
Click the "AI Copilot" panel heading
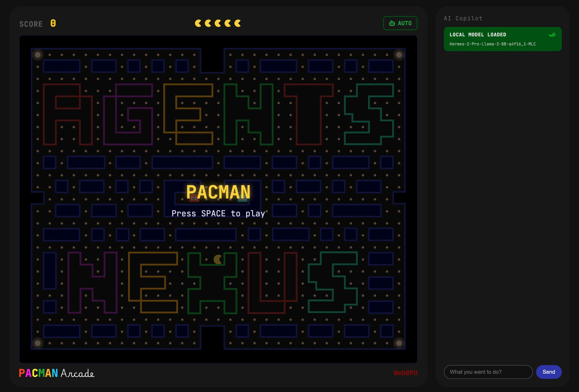click(x=463, y=18)
